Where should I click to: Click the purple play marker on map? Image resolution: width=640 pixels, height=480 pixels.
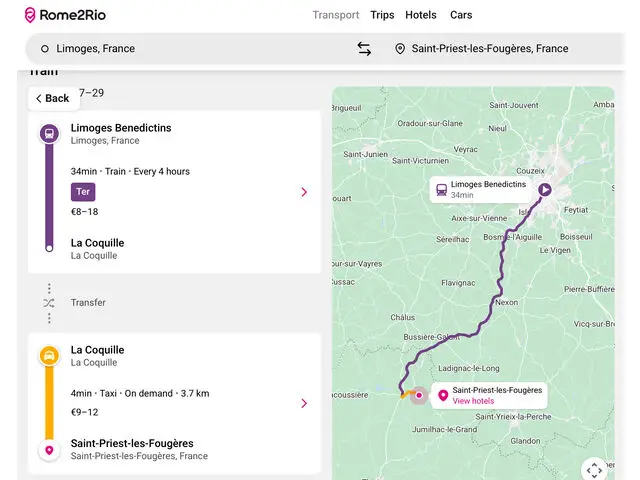tap(545, 188)
